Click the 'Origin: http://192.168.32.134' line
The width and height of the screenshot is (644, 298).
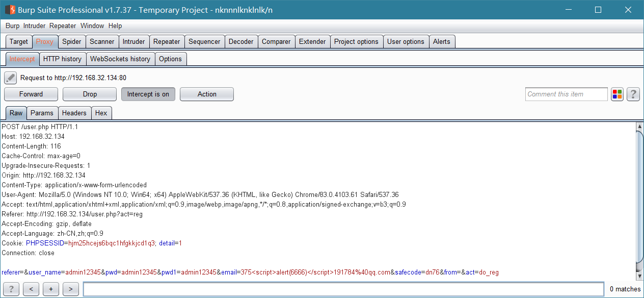click(x=43, y=175)
